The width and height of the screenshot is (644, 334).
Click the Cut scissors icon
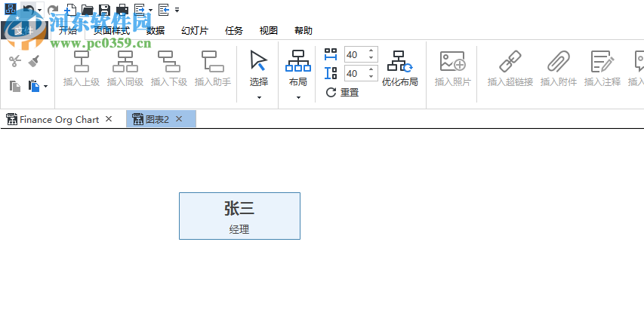click(x=15, y=62)
